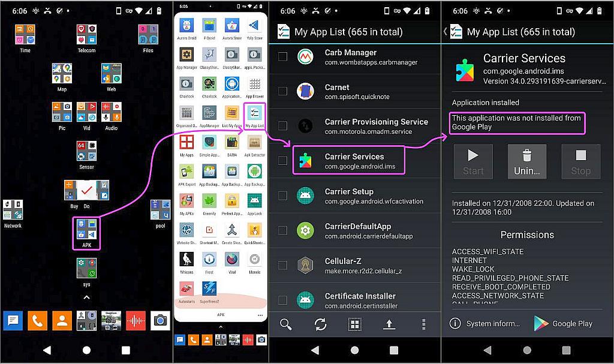Open the Yalp Store app icon

pyautogui.click(x=254, y=26)
